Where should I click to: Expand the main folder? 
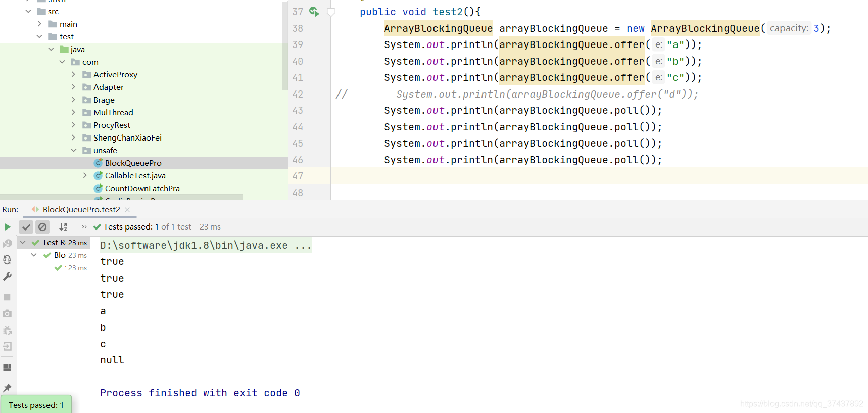39,24
